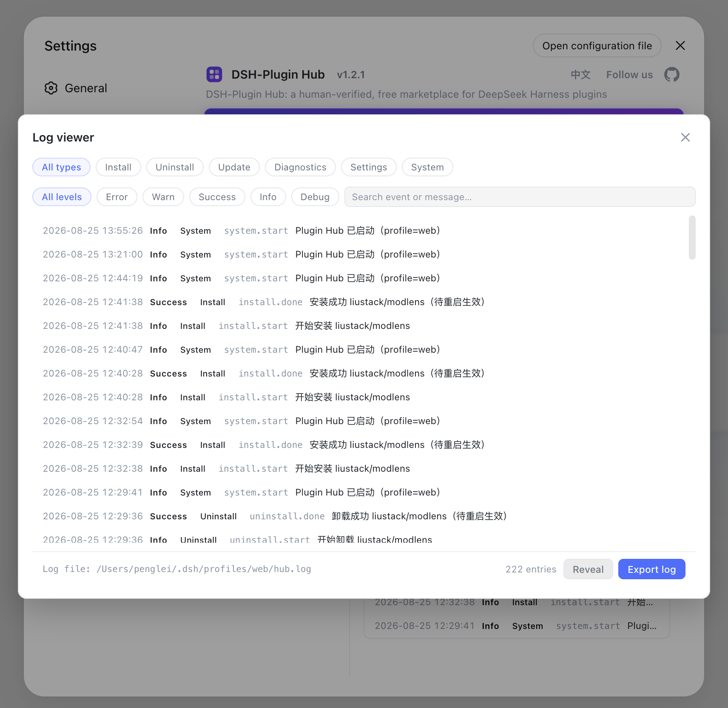The width and height of the screenshot is (728, 708).
Task: Click the 222 entries count
Action: tap(531, 569)
